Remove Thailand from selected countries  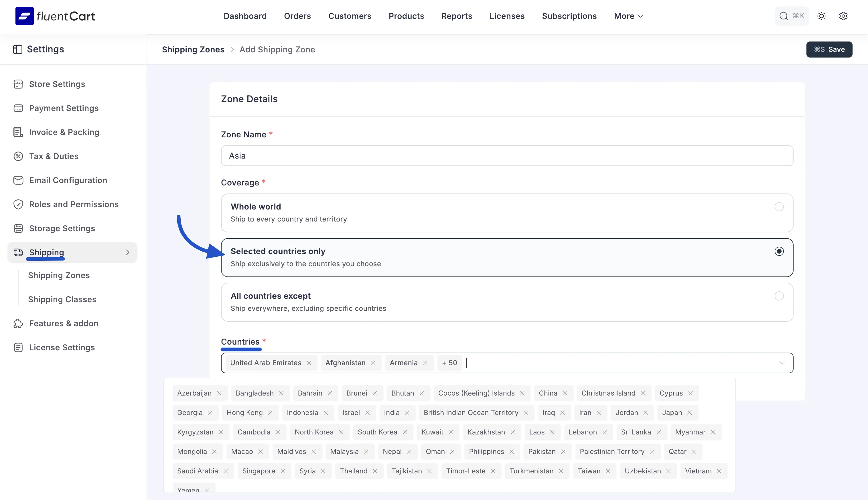point(375,471)
